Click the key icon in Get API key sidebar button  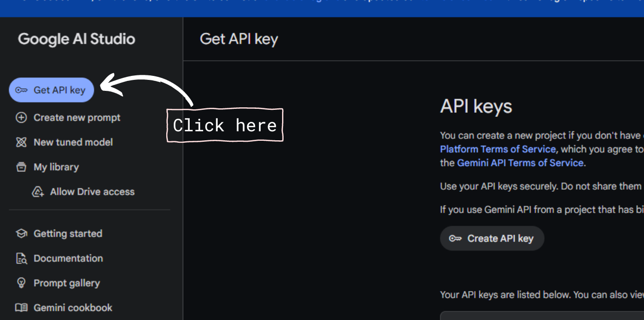tap(21, 90)
